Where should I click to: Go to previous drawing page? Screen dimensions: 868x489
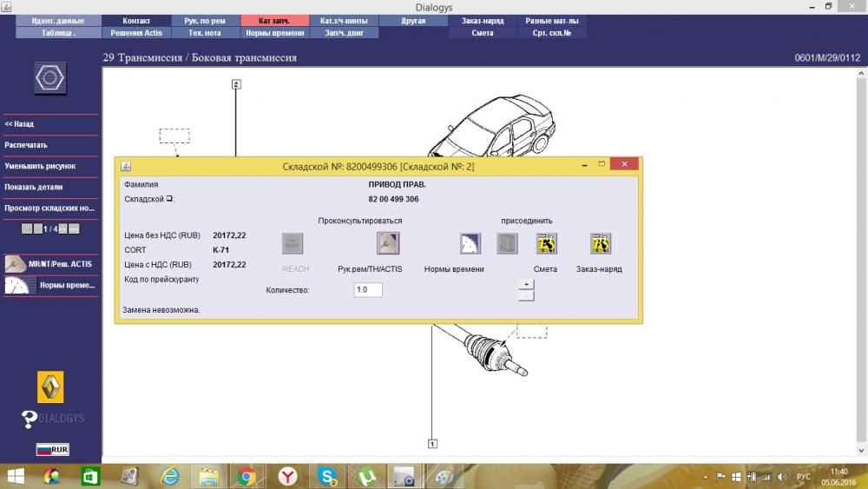click(x=37, y=228)
